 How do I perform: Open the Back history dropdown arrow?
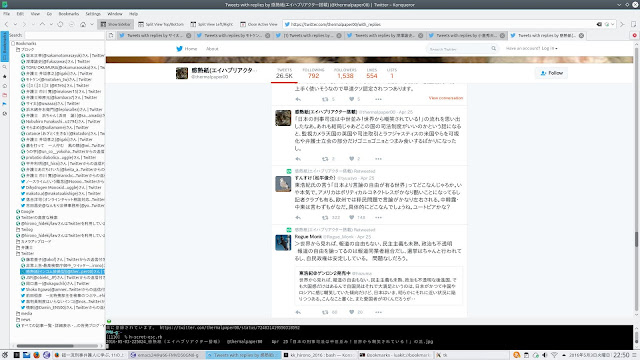15,24
